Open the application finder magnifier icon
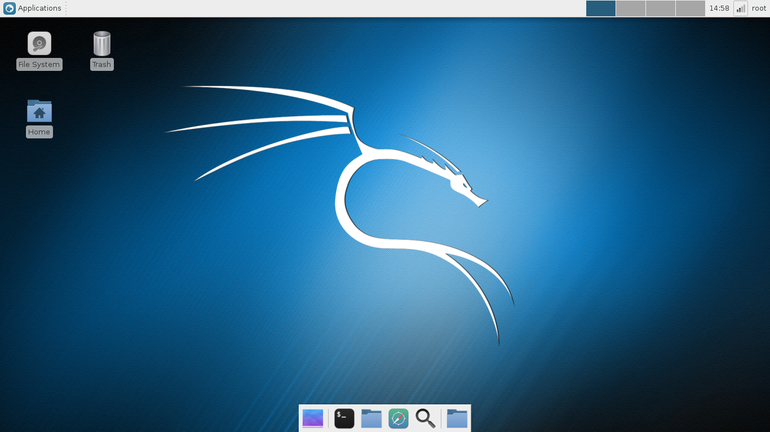The width and height of the screenshot is (770, 432). click(425, 419)
